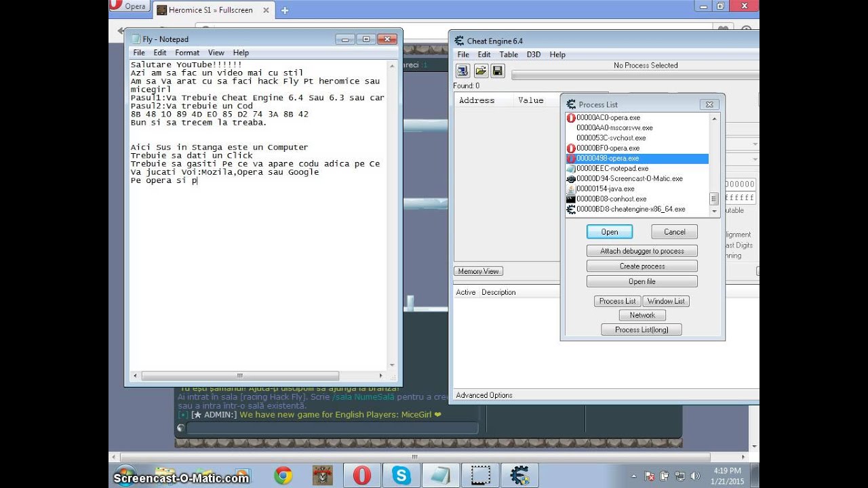The image size is (868, 488).
Task: Select process 00000D94-Screencast-O-Matic.exe
Action: (x=637, y=179)
